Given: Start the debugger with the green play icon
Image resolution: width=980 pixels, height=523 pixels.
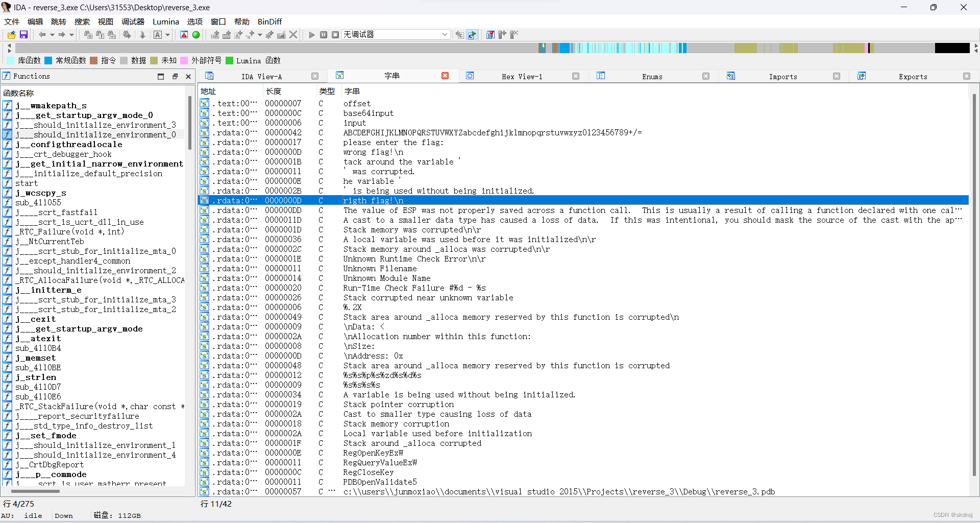Looking at the screenshot, I should [x=311, y=34].
